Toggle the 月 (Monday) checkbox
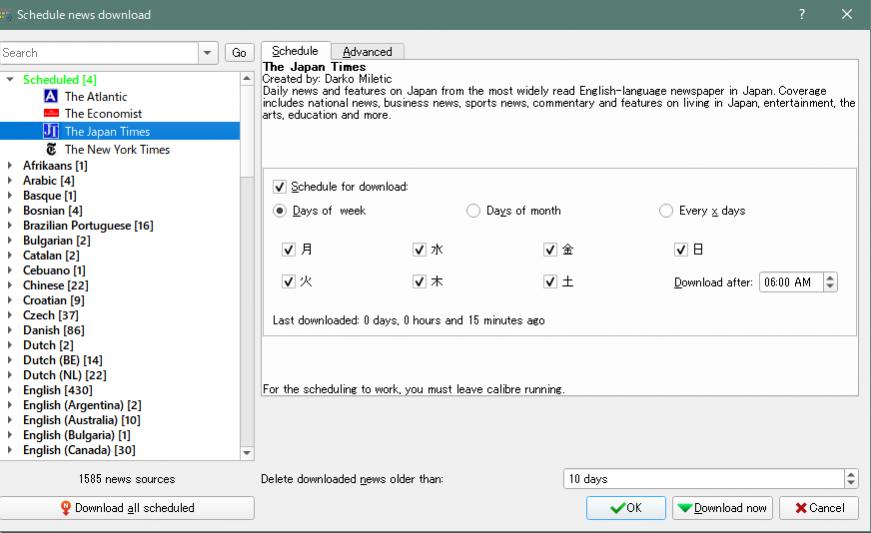This screenshot has width=871, height=533. click(x=288, y=250)
